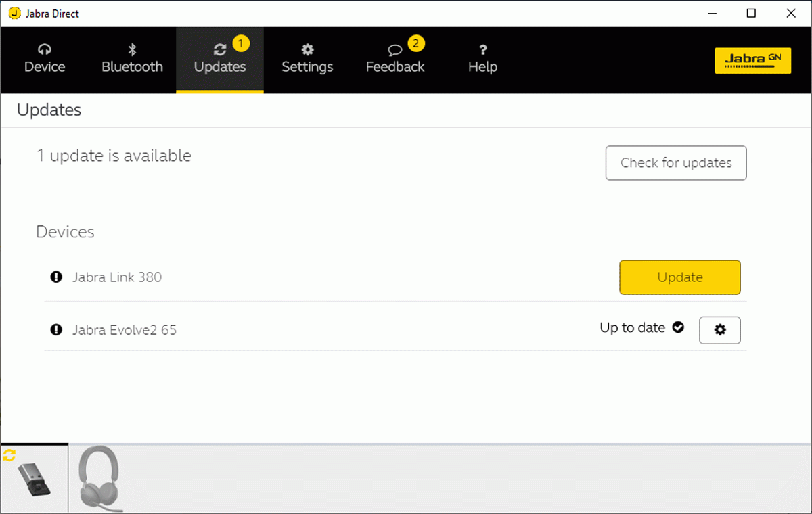The image size is (812, 514).
Task: Open gear settings for Jabra Evolve2 65
Action: 720,330
